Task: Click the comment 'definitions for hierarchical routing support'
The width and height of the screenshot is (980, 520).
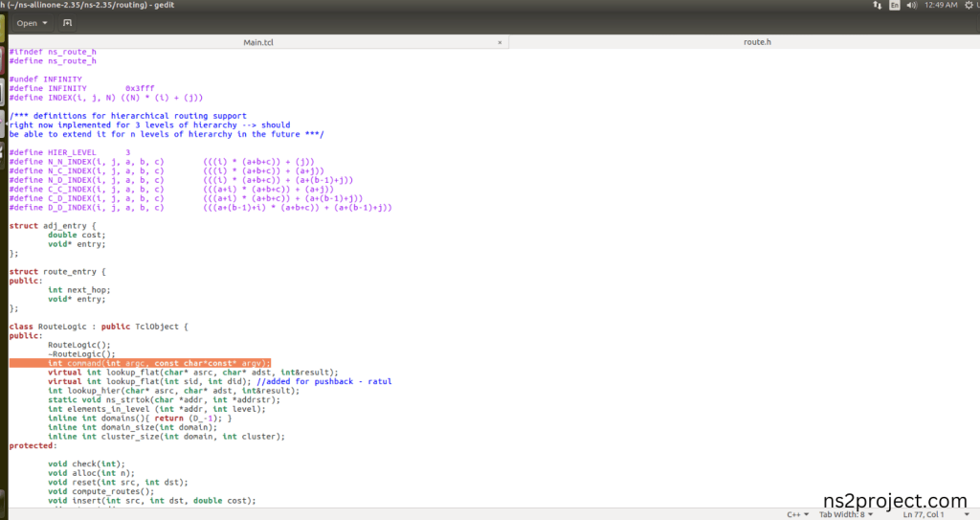Action: click(x=140, y=116)
